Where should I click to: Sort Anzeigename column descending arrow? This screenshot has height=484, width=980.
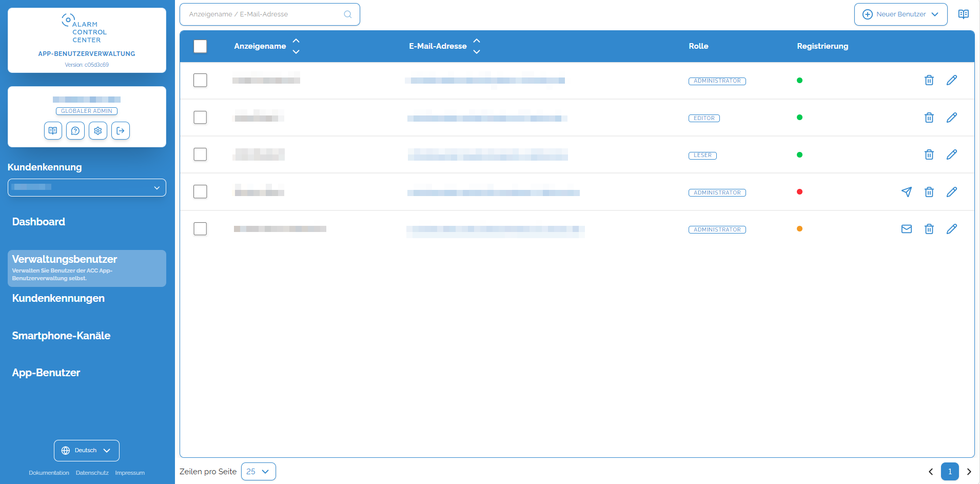click(296, 52)
